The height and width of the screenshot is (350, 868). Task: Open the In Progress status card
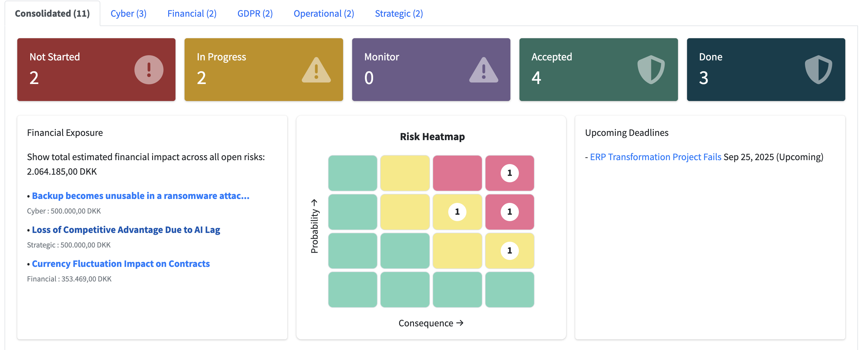pyautogui.click(x=264, y=69)
